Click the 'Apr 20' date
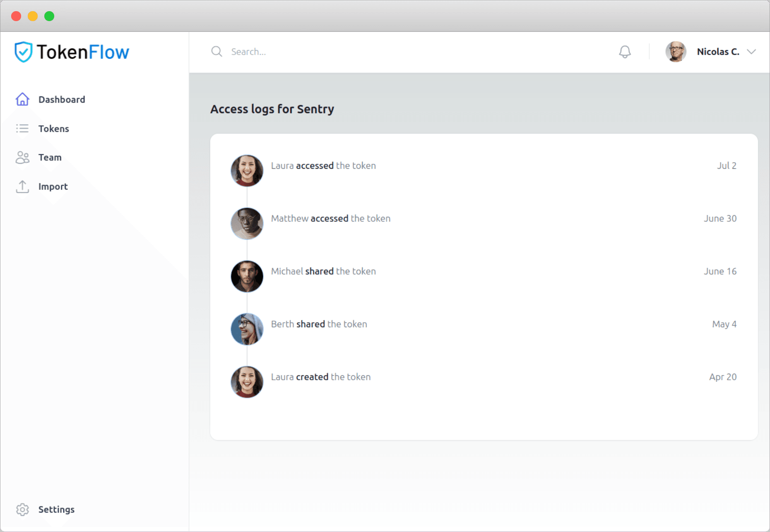Screen dimensions: 770x532 tap(723, 377)
